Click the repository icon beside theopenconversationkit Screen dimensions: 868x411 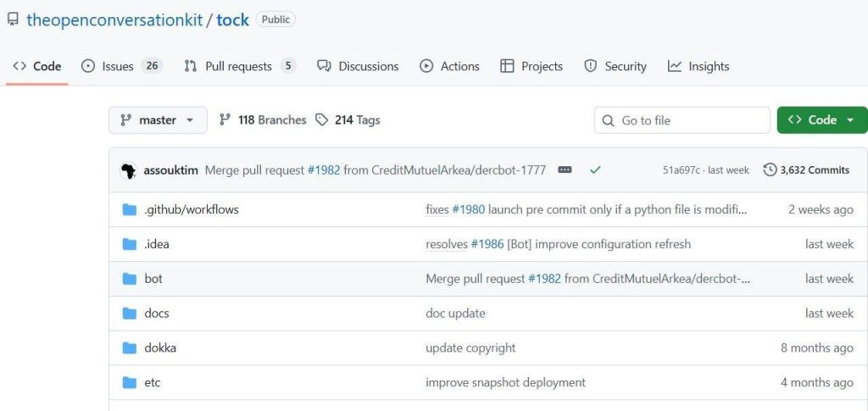[x=13, y=19]
